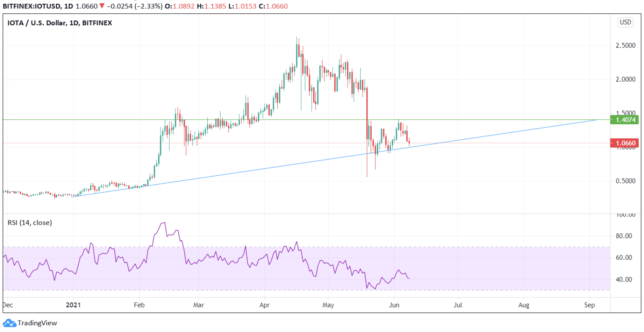644x332 pixels.
Task: Click the RSI 80.00 axis label
Action: click(x=625, y=236)
